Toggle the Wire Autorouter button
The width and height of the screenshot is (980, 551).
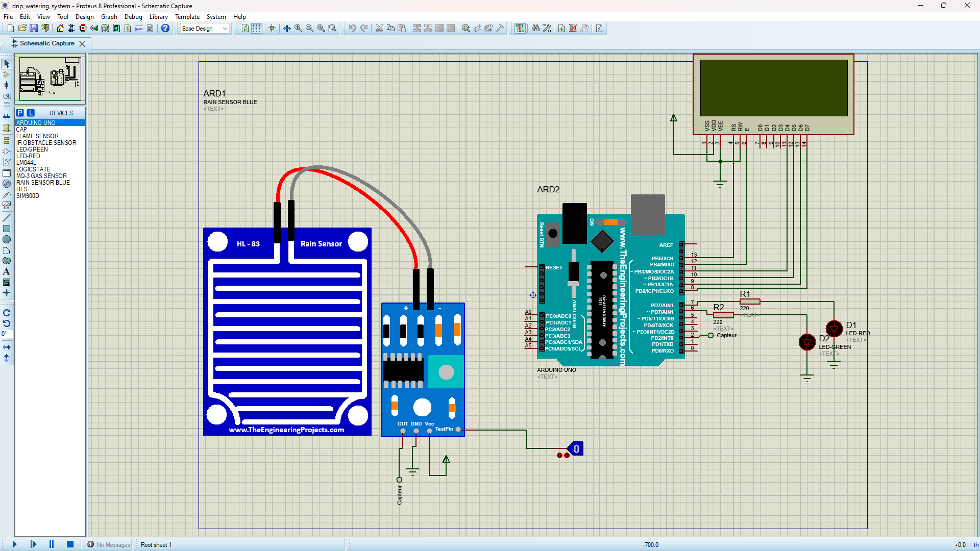(520, 29)
